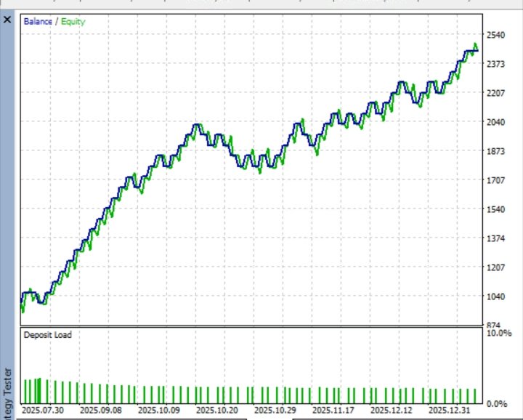This screenshot has width=523, height=420.
Task: Select the 2207 value on the balance axis
Action: pyautogui.click(x=495, y=93)
